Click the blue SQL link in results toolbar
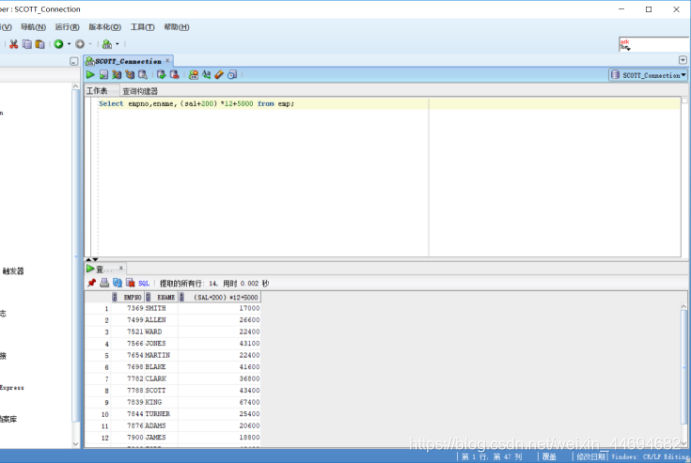This screenshot has width=691, height=463. pos(144,283)
